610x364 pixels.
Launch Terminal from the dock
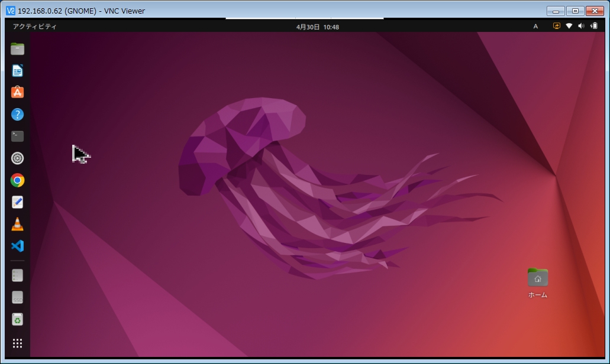pos(18,136)
